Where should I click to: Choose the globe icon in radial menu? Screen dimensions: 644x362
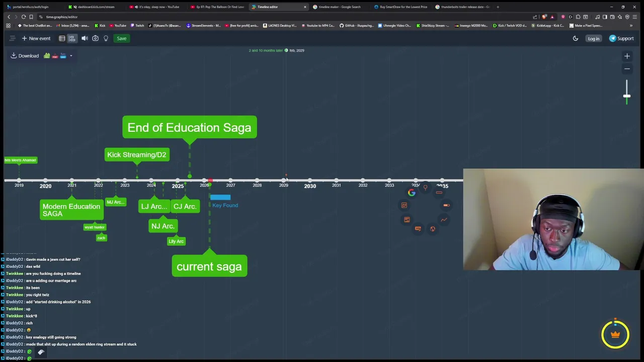pyautogui.click(x=432, y=229)
